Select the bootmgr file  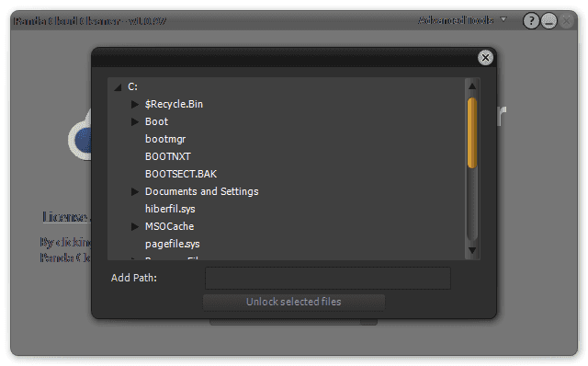tap(165, 139)
